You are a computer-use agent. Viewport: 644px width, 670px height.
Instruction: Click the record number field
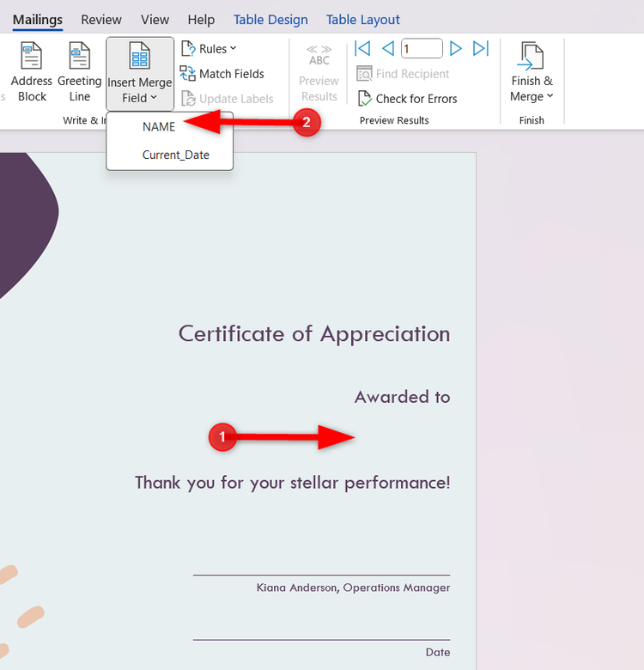[422, 48]
